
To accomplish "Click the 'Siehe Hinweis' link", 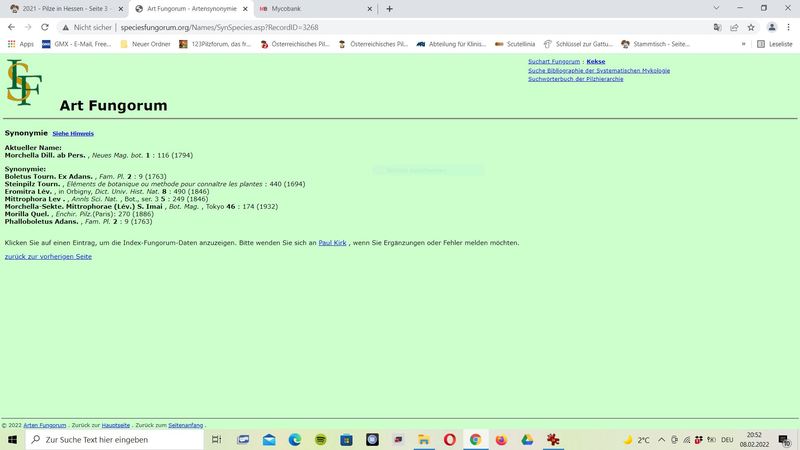I will (x=73, y=134).
